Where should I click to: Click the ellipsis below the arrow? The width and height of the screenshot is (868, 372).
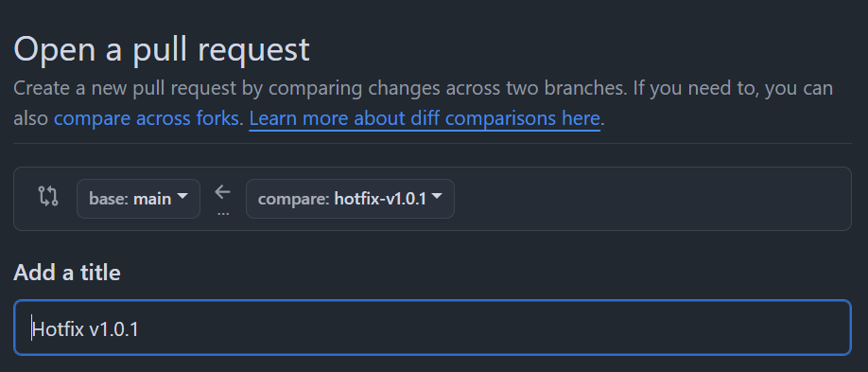click(x=223, y=213)
